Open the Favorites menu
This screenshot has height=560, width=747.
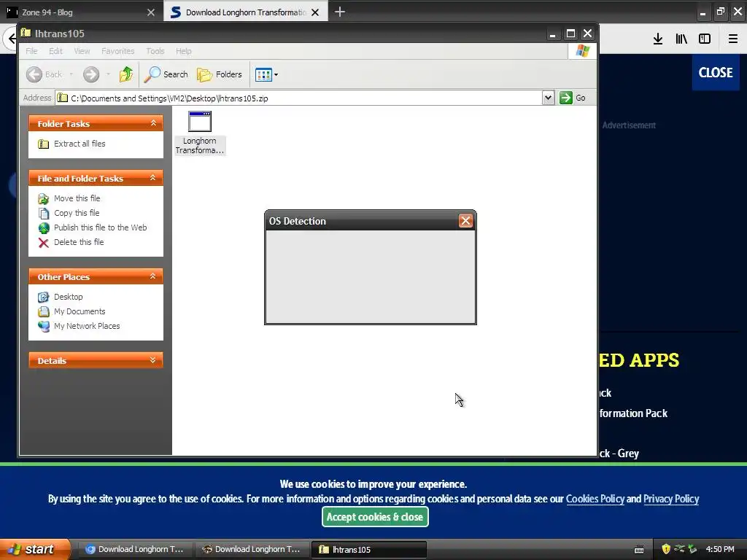coord(117,51)
